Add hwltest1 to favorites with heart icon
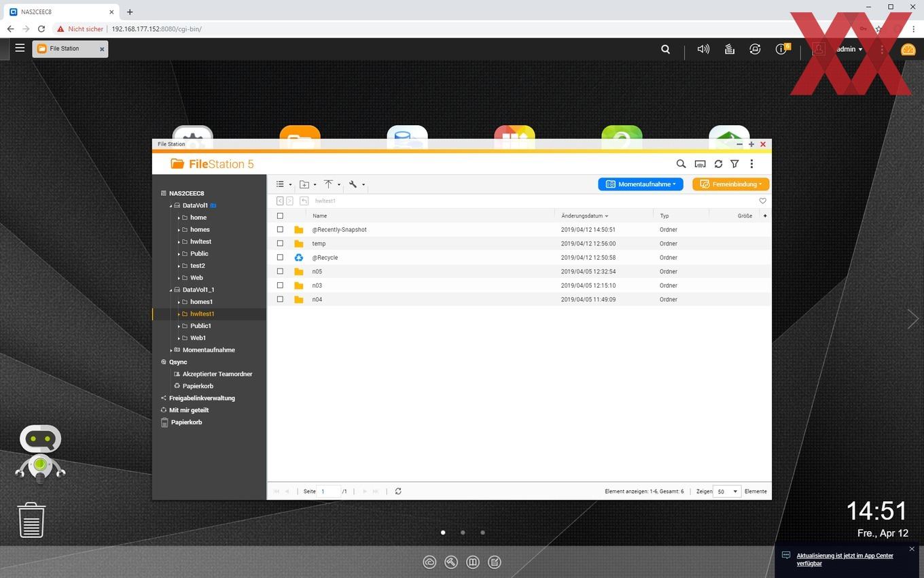 coord(762,201)
